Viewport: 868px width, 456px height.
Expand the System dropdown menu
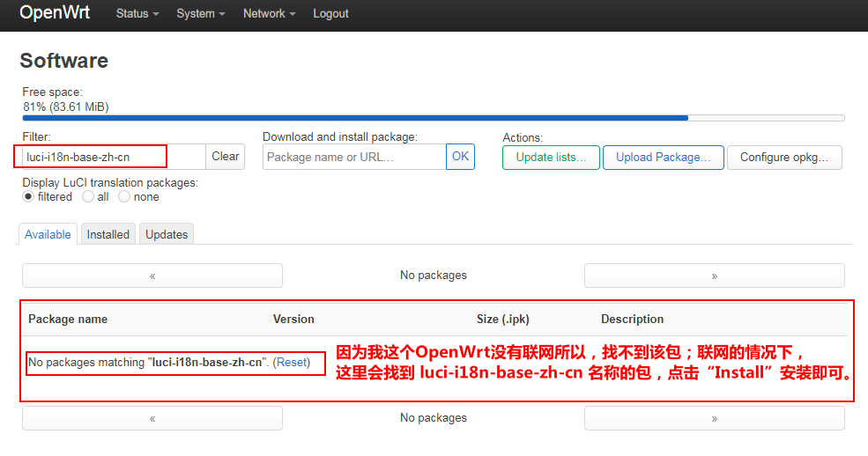coord(200,14)
